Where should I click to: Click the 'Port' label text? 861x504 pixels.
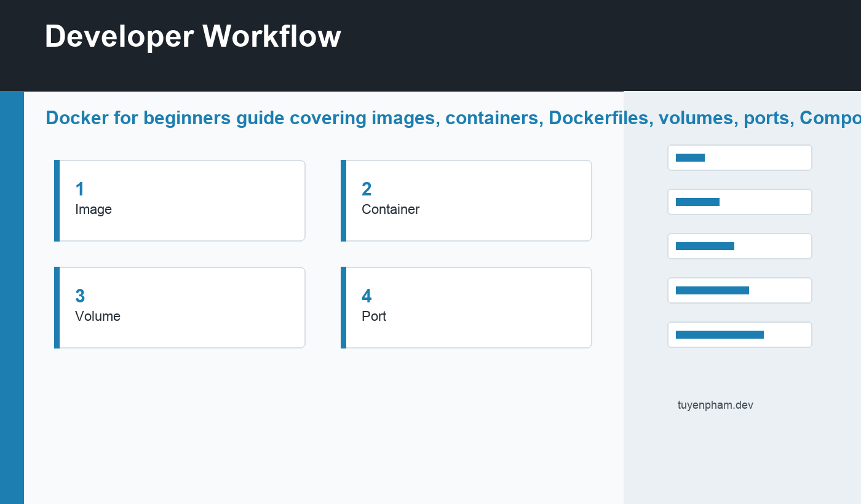[x=374, y=316]
